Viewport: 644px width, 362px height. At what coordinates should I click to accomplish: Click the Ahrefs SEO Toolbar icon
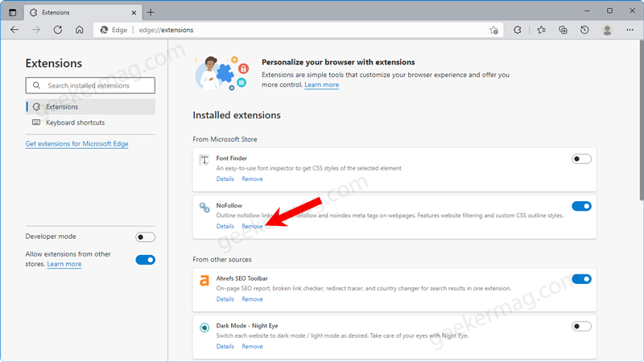[x=204, y=280]
